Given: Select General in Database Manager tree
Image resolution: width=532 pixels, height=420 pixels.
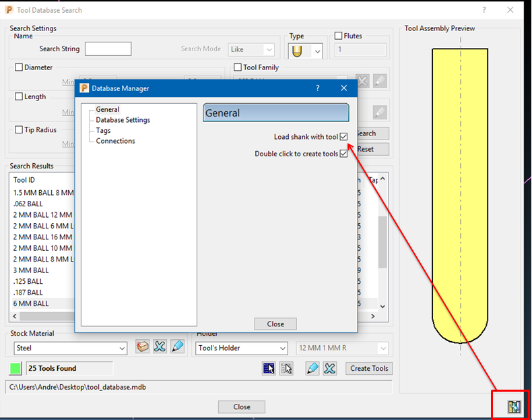Looking at the screenshot, I should pos(108,109).
